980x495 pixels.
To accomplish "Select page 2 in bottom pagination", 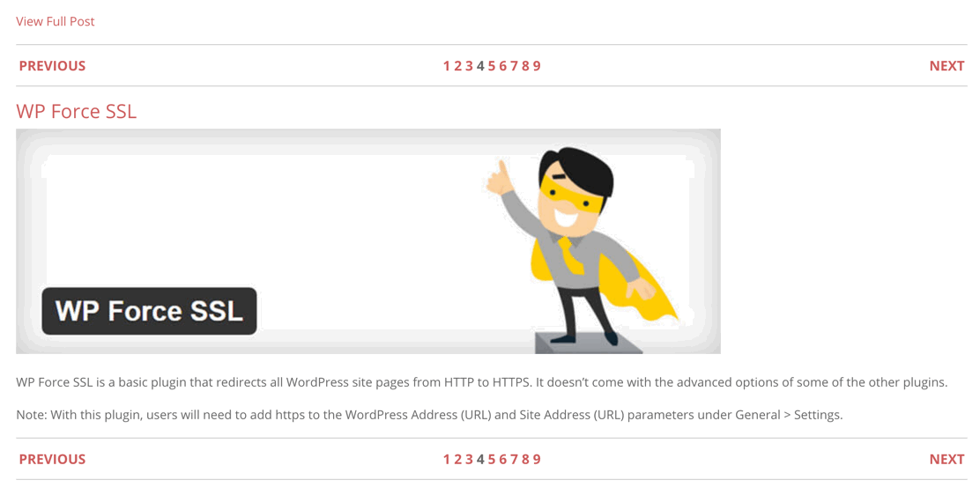I will pos(457,459).
